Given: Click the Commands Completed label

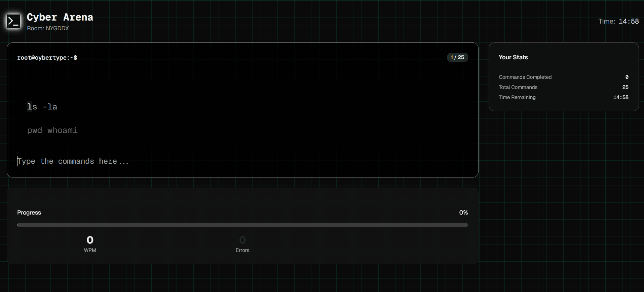Looking at the screenshot, I should (x=525, y=77).
